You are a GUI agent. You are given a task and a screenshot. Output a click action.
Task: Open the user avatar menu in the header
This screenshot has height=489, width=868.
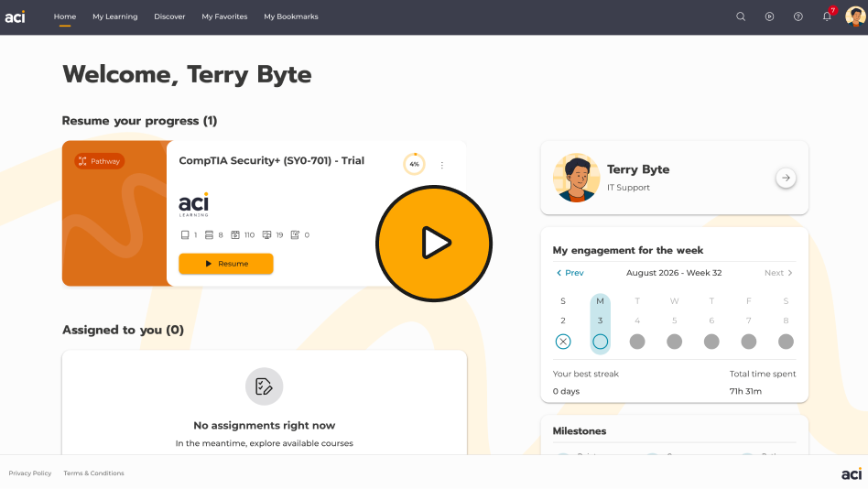pos(855,16)
